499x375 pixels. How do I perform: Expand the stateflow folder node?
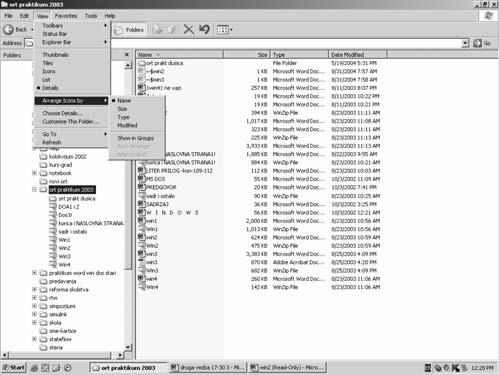[34, 339]
